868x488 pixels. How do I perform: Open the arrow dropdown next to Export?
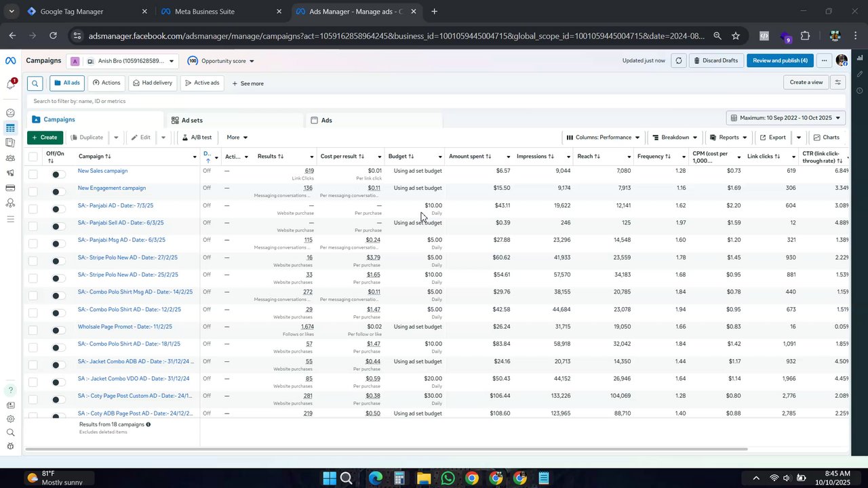798,138
